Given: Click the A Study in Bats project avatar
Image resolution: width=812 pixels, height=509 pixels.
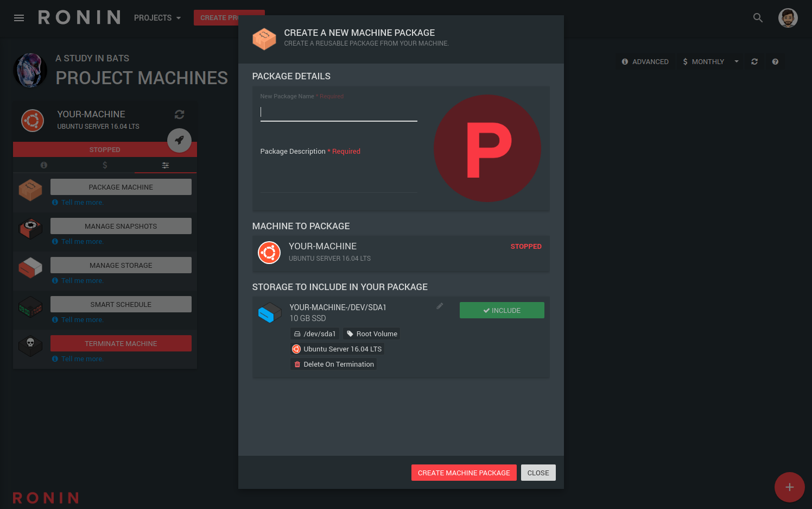Looking at the screenshot, I should click(x=30, y=70).
